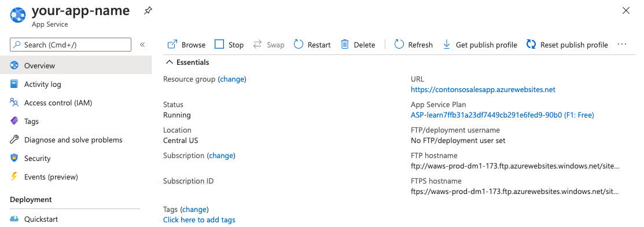Click the Reset publish profile icon
The image size is (644, 227).
pyautogui.click(x=531, y=45)
